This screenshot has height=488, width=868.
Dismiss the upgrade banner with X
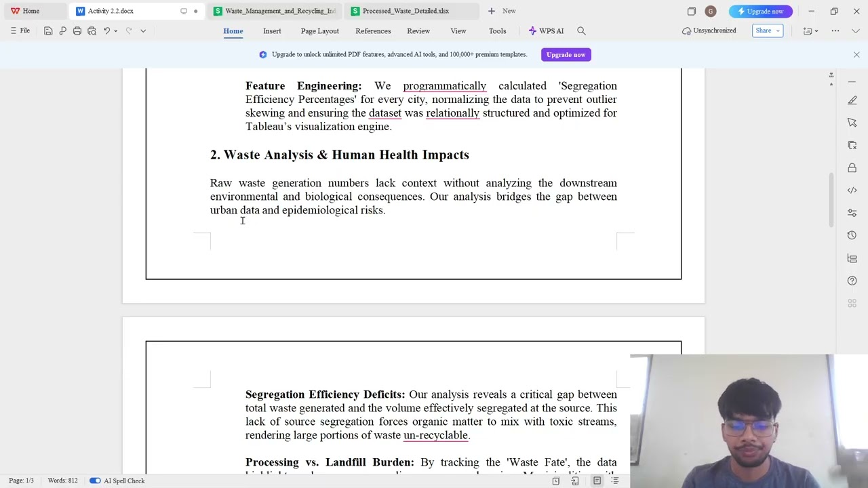(x=856, y=54)
